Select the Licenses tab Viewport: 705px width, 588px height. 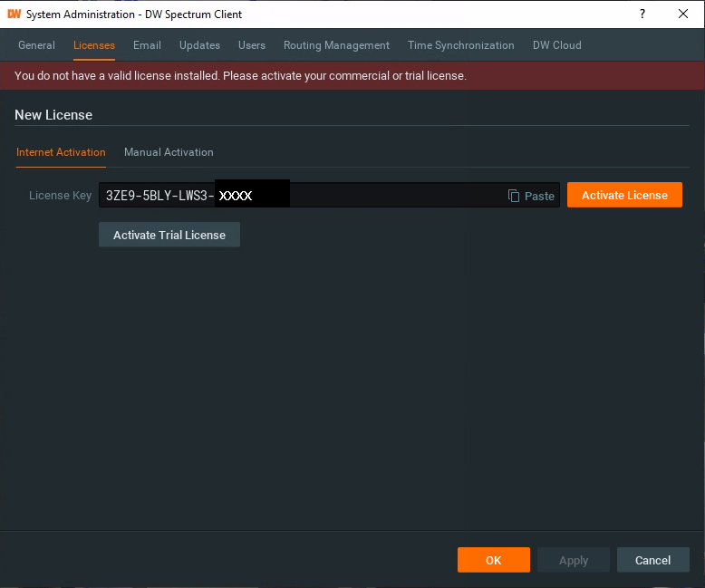pyautogui.click(x=94, y=45)
